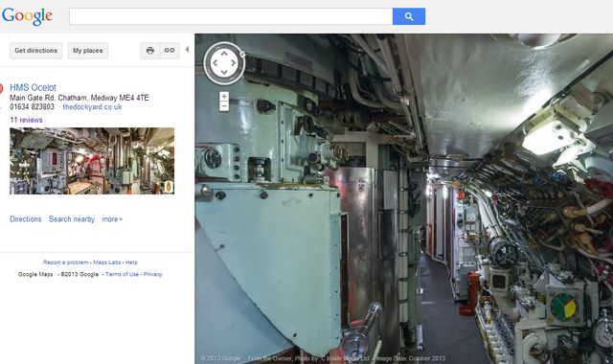
Task: Visit thedockyard.co.uk website link
Action: click(92, 106)
